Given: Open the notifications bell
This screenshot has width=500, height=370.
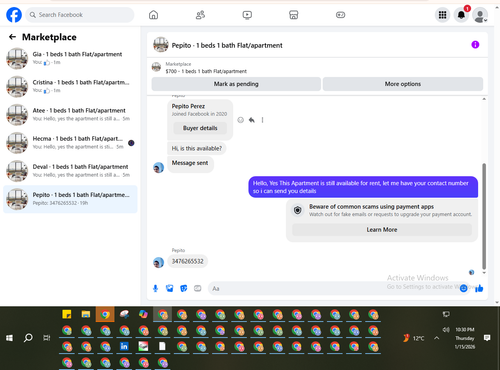Looking at the screenshot, I should tap(461, 15).
